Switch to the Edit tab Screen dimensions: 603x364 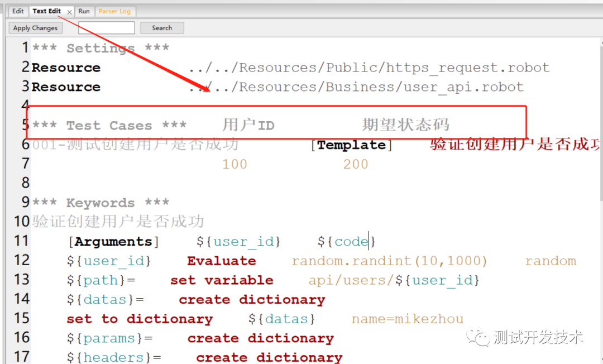(x=18, y=11)
